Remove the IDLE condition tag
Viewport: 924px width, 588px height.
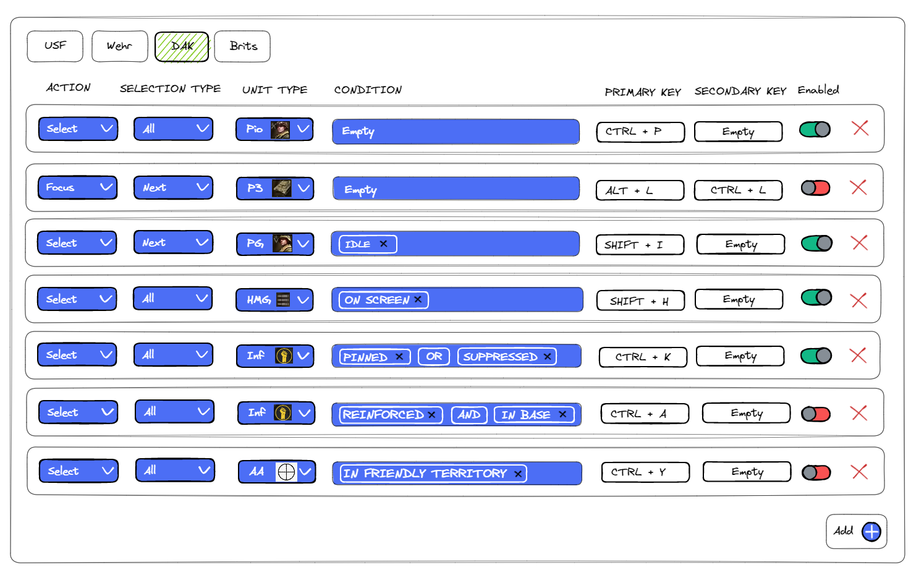(x=383, y=244)
